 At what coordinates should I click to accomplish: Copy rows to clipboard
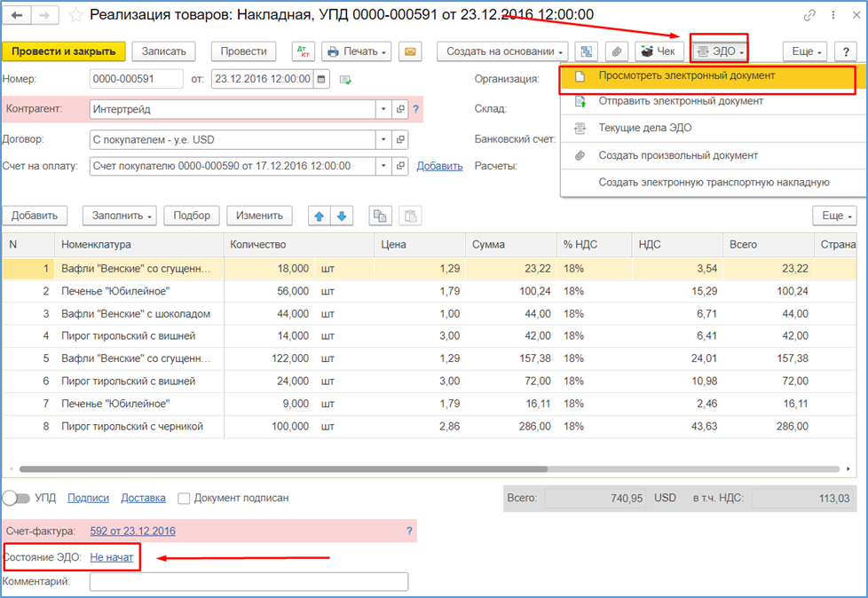pyautogui.click(x=380, y=216)
